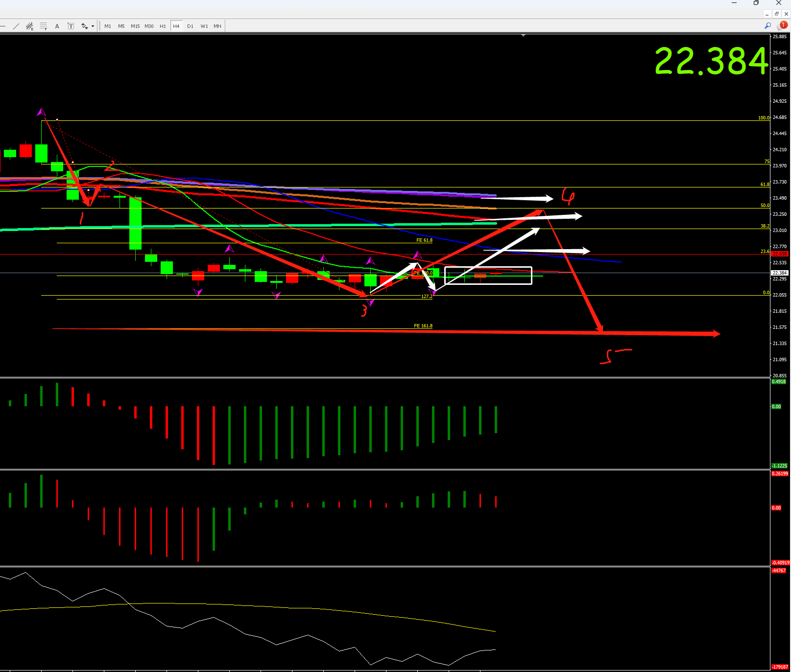This screenshot has height=672, width=791.
Task: Switch chart to D1 timeframe
Action: tap(190, 26)
